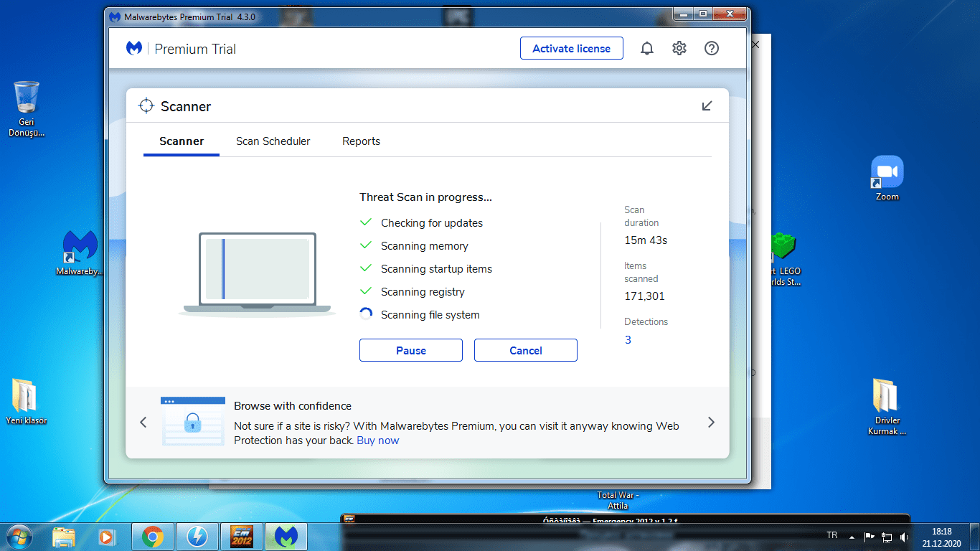Open the clock showing 18:18
This screenshot has width=980, height=551.
pos(941,537)
